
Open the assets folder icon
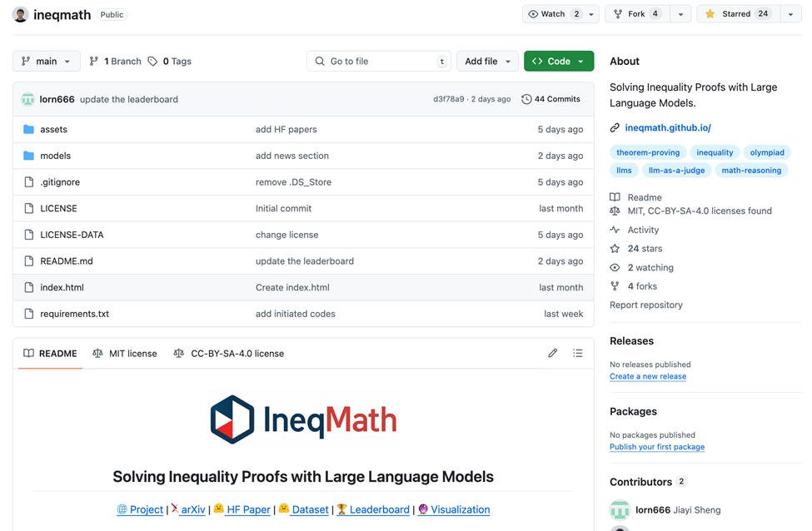(29, 129)
